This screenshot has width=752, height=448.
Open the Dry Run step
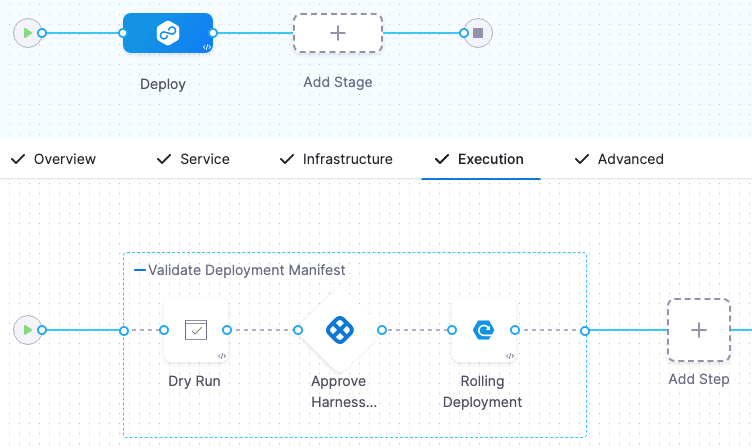(195, 330)
